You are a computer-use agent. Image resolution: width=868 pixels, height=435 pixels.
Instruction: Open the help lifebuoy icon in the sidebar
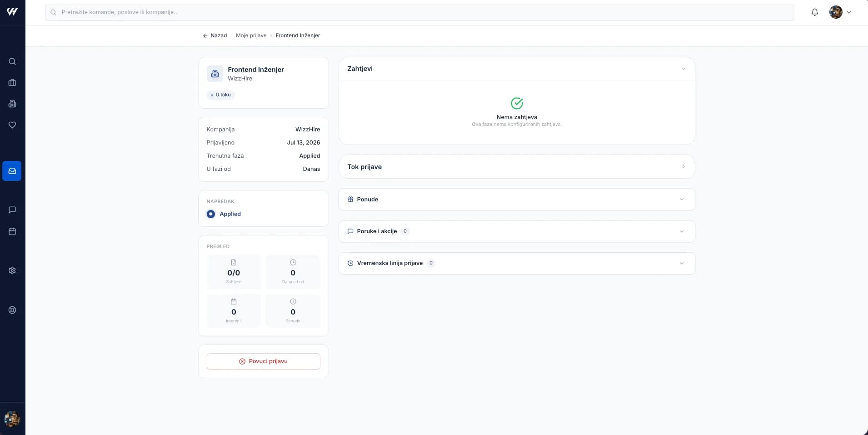tap(12, 310)
